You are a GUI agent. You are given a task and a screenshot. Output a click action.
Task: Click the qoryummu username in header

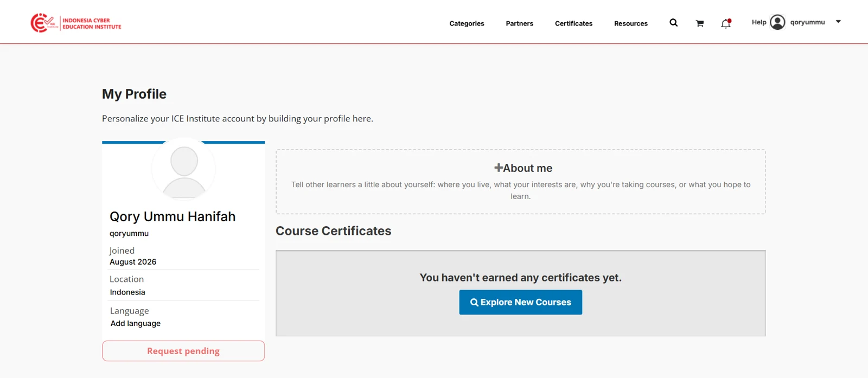807,22
